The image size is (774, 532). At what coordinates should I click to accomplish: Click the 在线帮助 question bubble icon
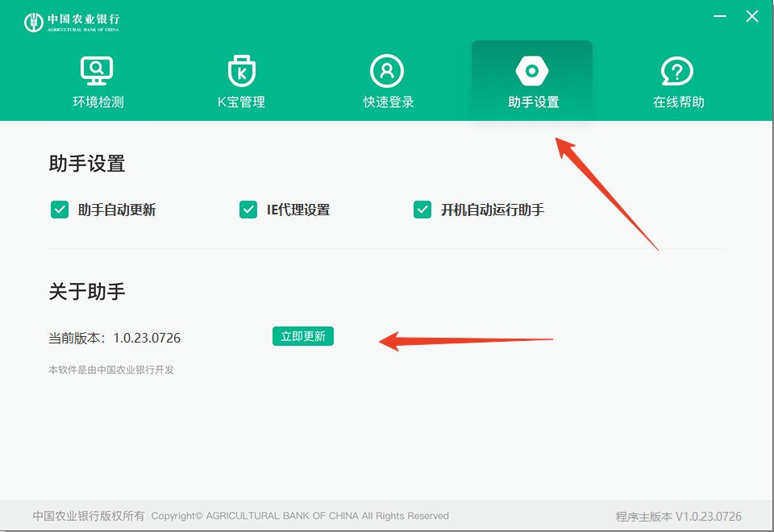click(x=676, y=71)
